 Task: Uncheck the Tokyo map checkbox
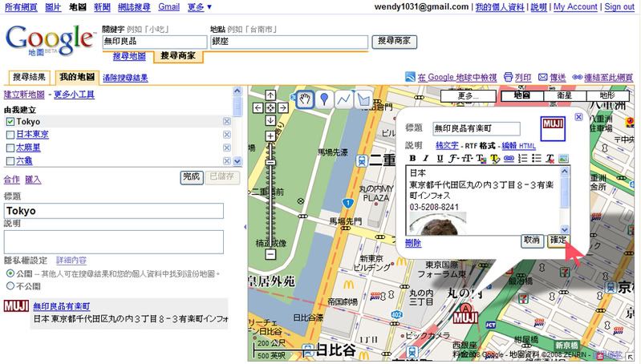(x=10, y=121)
